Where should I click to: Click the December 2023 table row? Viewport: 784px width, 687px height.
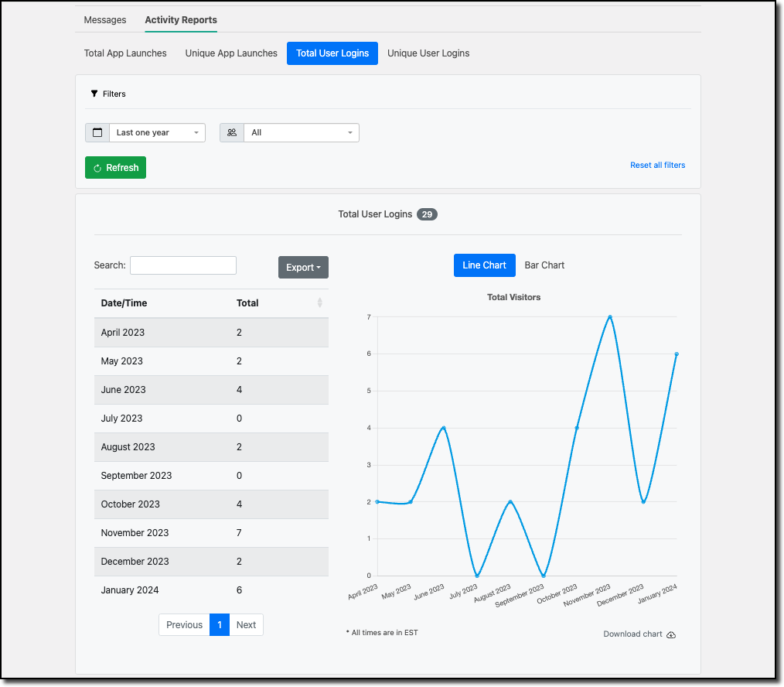point(212,562)
